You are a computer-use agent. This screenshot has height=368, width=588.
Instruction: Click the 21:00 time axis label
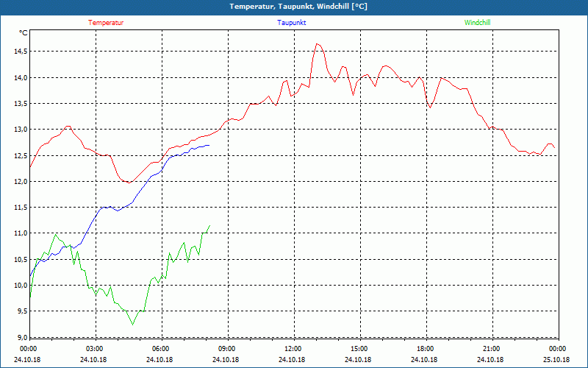pos(492,349)
